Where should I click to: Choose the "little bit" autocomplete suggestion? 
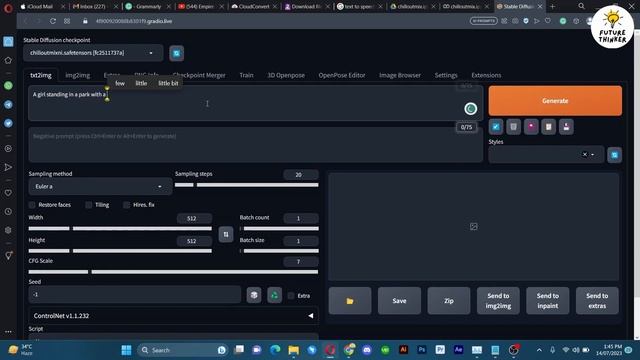[x=168, y=83]
